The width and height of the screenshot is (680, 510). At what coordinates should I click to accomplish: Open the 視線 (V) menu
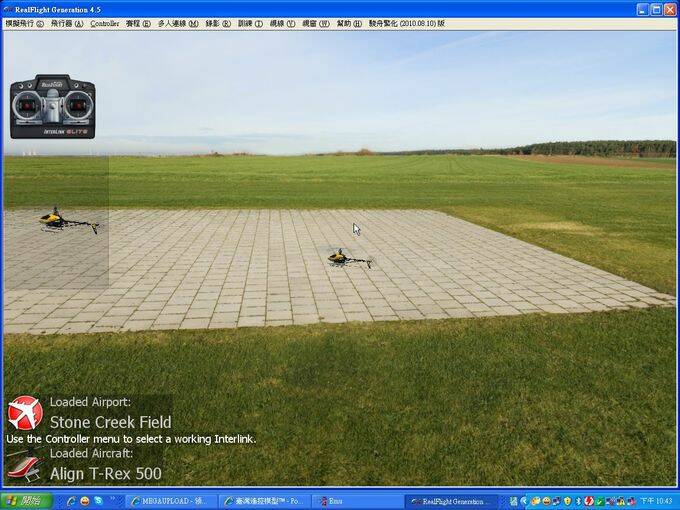click(x=282, y=23)
